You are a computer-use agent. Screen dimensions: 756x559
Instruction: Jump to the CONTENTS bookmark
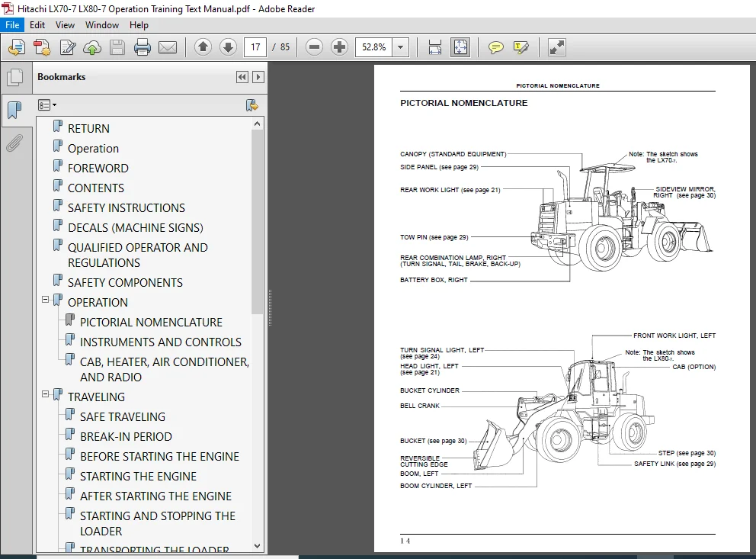click(x=96, y=188)
